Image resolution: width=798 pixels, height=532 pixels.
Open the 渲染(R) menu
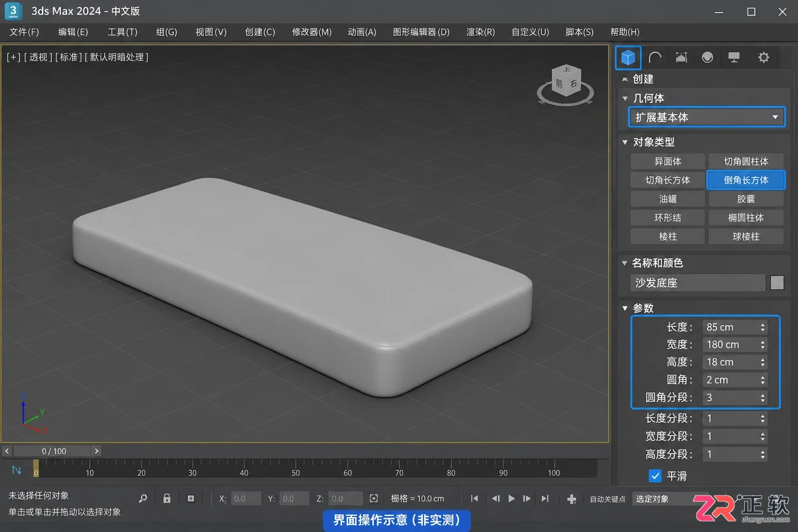click(480, 32)
